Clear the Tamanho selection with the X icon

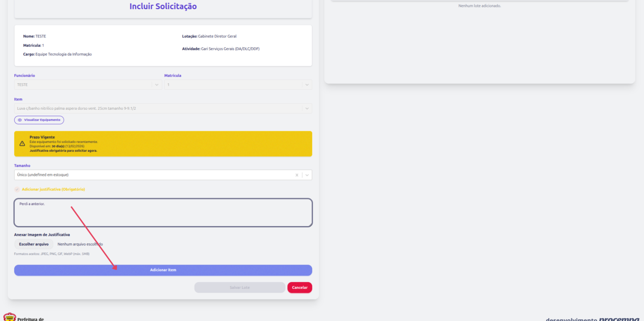pyautogui.click(x=297, y=175)
